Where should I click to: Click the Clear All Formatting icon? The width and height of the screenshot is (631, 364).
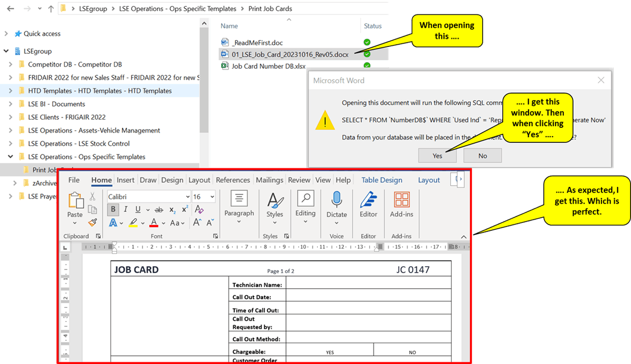(199, 209)
